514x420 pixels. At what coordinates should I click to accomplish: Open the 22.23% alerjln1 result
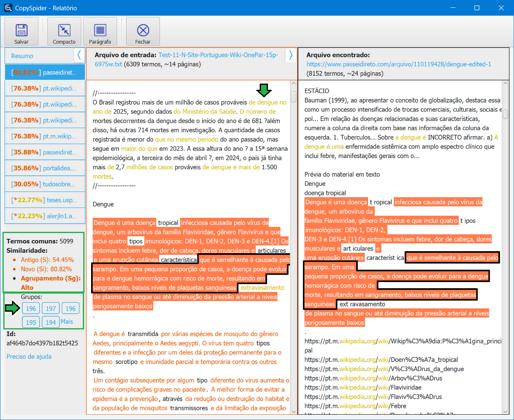[45, 216]
